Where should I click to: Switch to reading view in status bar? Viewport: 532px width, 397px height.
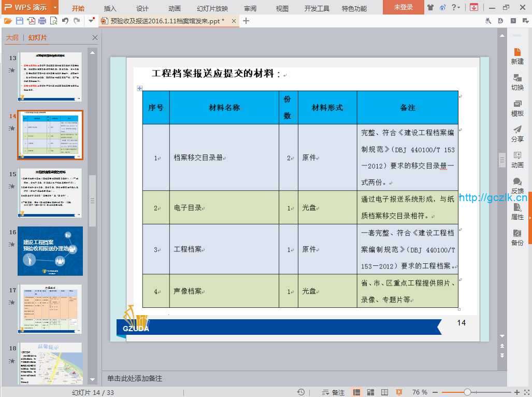[x=384, y=392]
